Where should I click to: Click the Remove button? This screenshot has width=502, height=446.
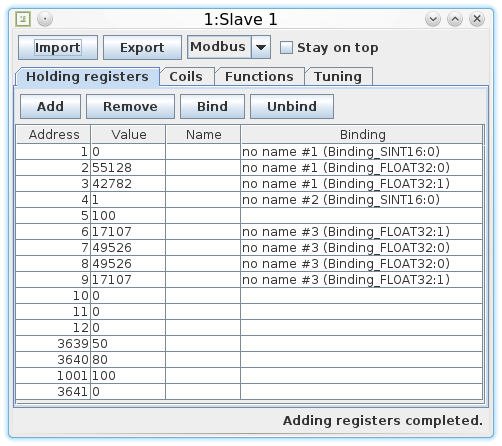click(x=130, y=107)
